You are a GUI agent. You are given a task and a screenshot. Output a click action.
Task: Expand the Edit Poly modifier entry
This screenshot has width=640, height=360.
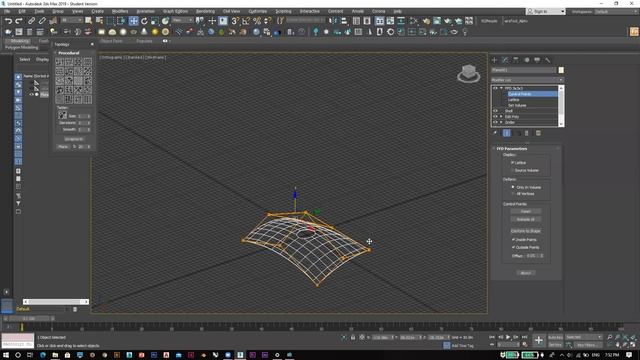pyautogui.click(x=501, y=116)
